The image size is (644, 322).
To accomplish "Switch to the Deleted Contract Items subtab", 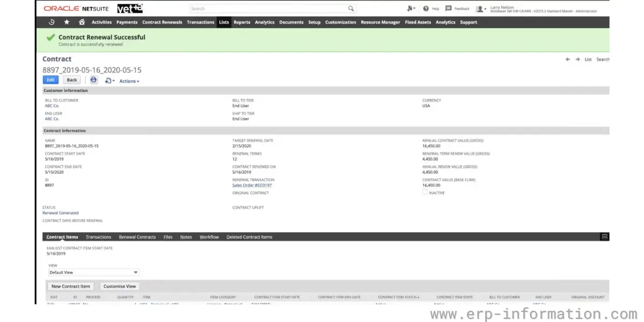I will tap(250, 237).
